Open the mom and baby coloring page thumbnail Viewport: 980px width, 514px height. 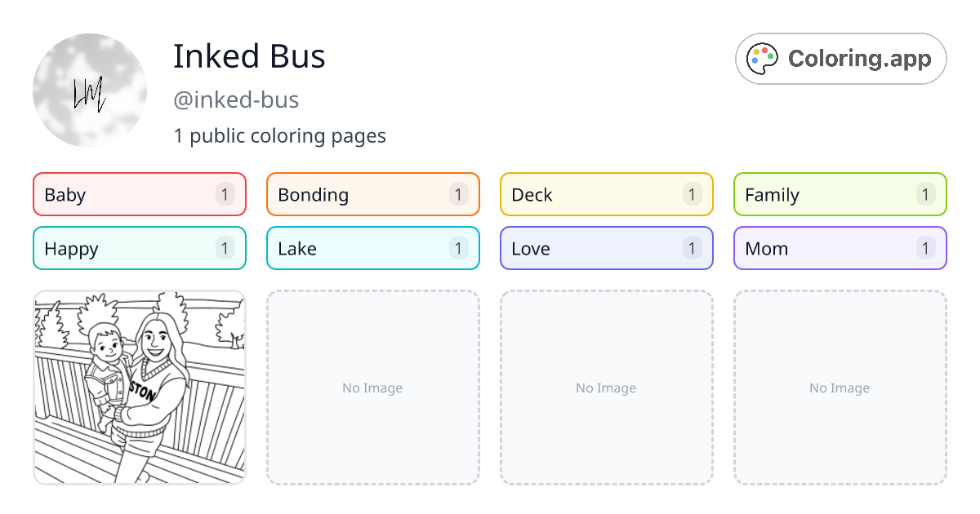point(139,388)
